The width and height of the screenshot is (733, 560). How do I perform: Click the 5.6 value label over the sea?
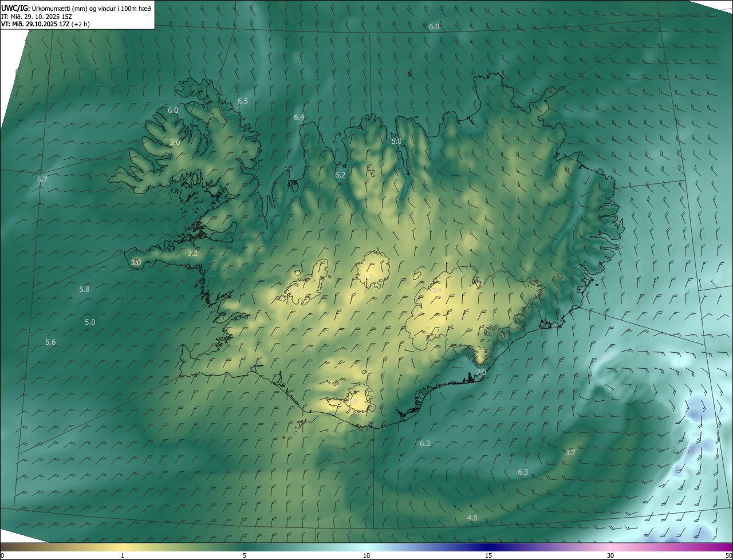pyautogui.click(x=50, y=342)
